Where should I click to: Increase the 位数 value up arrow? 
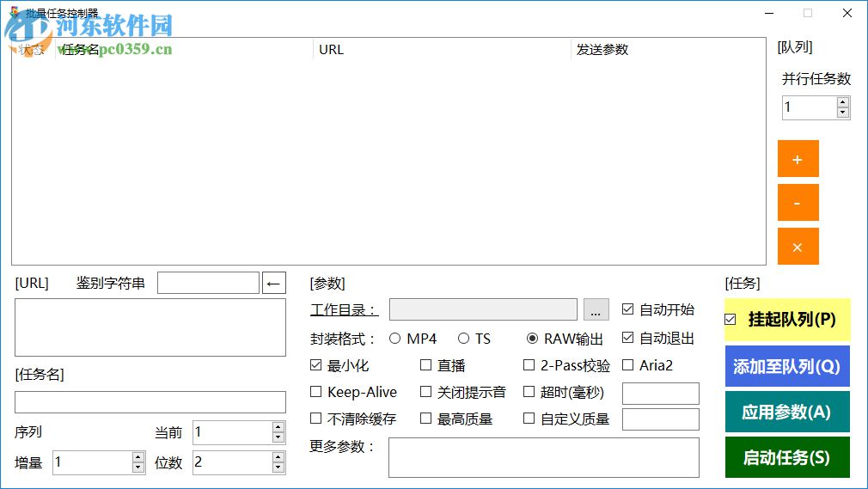pyautogui.click(x=278, y=457)
